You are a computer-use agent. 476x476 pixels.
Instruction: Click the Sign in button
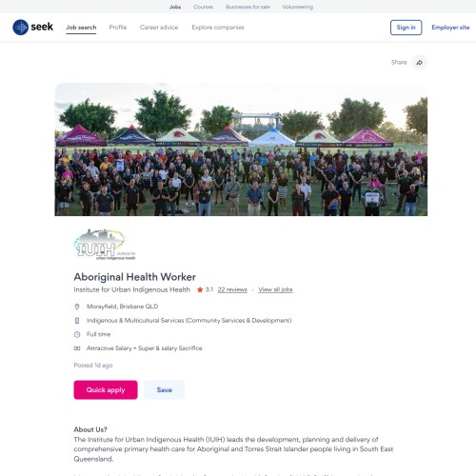[406, 28]
